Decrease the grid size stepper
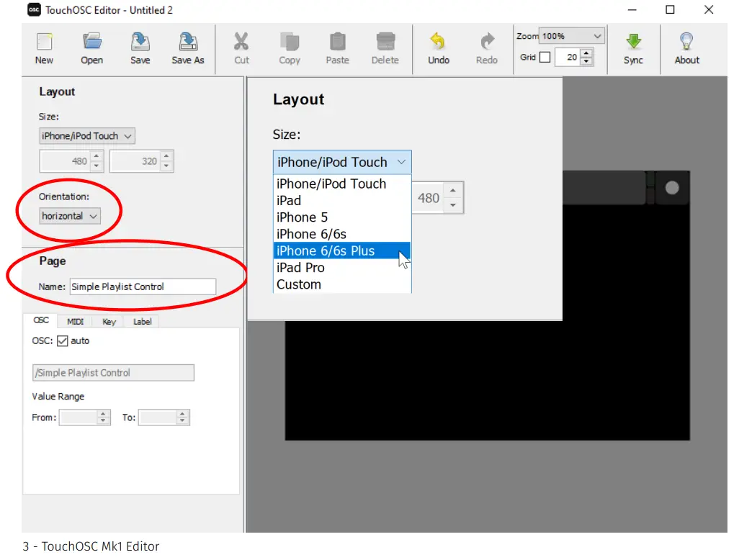739x560 pixels. click(586, 61)
